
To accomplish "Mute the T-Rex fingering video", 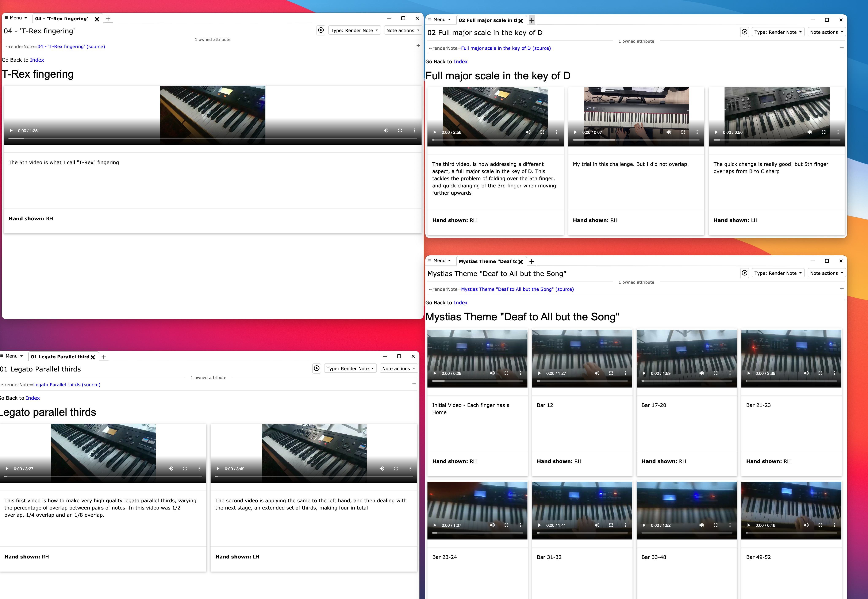I will [386, 131].
